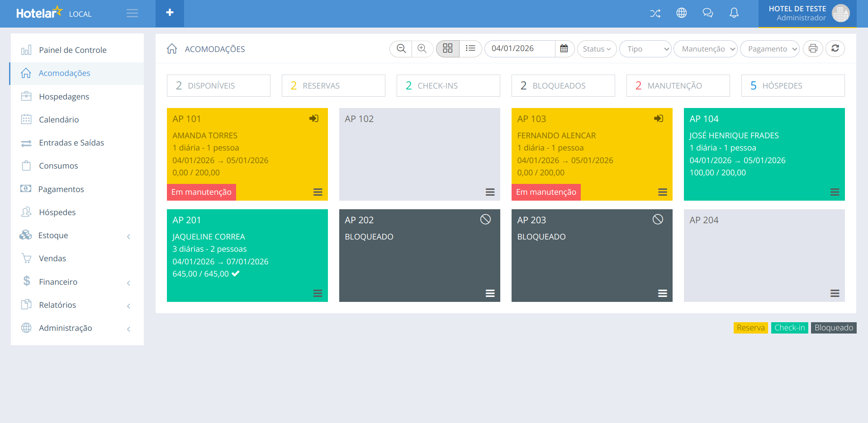Refresh the accommodations list
Screen dimensions: 868x423
[835, 49]
